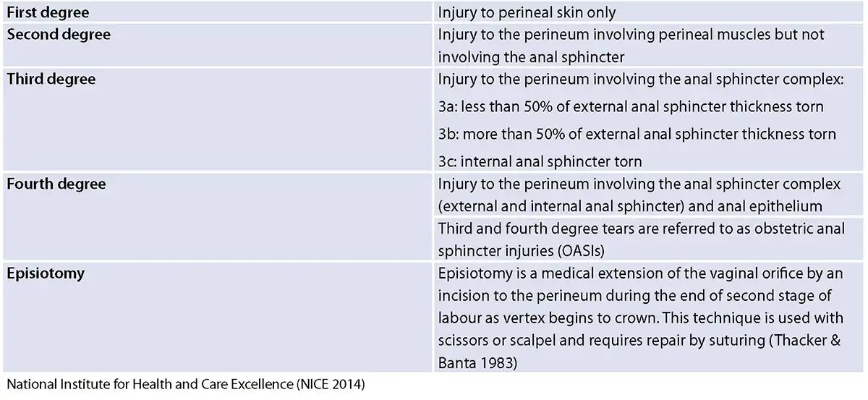Click the First degree row heading
This screenshot has height=400, width=868.
point(48,12)
